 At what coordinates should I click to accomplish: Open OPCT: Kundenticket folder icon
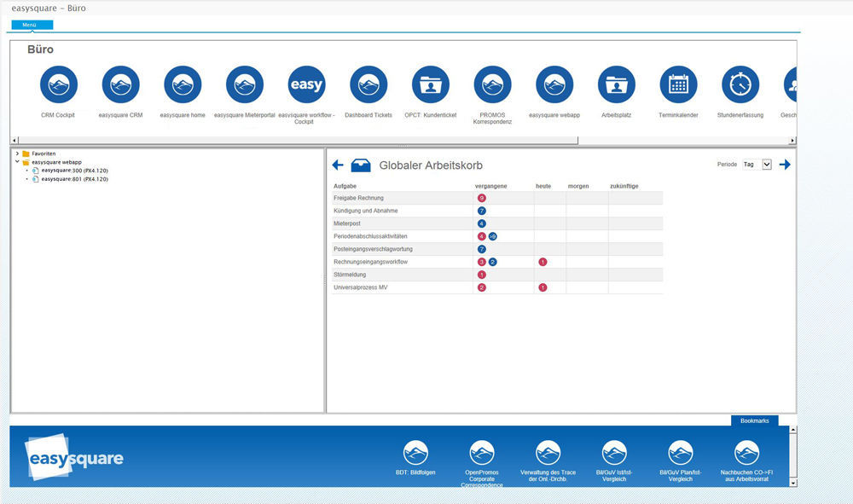[430, 85]
